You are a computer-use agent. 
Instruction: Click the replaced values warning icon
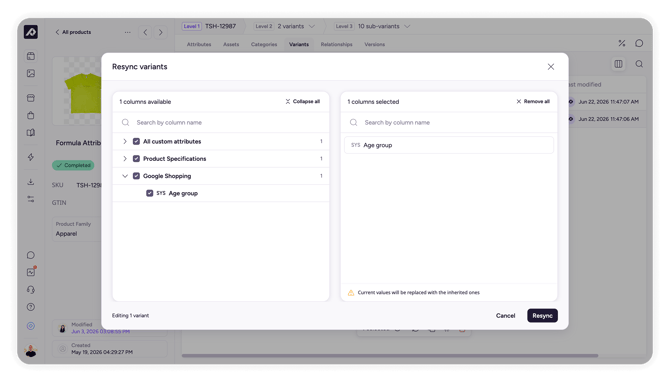(351, 293)
